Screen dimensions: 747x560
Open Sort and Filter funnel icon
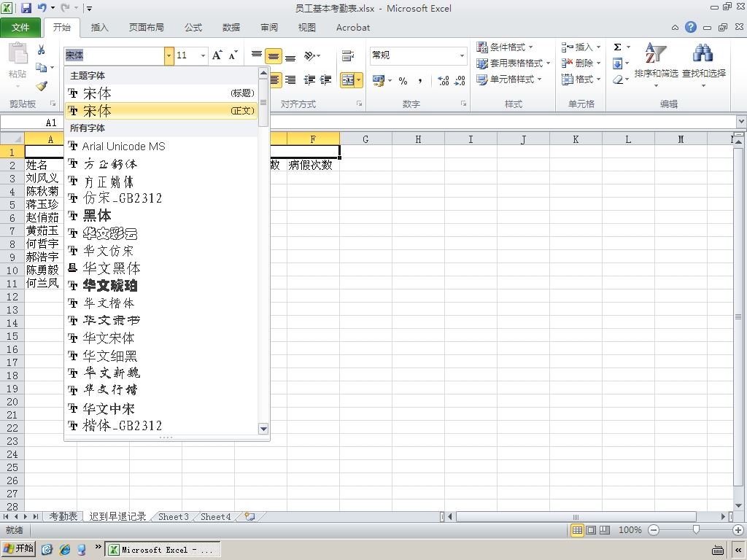656,52
